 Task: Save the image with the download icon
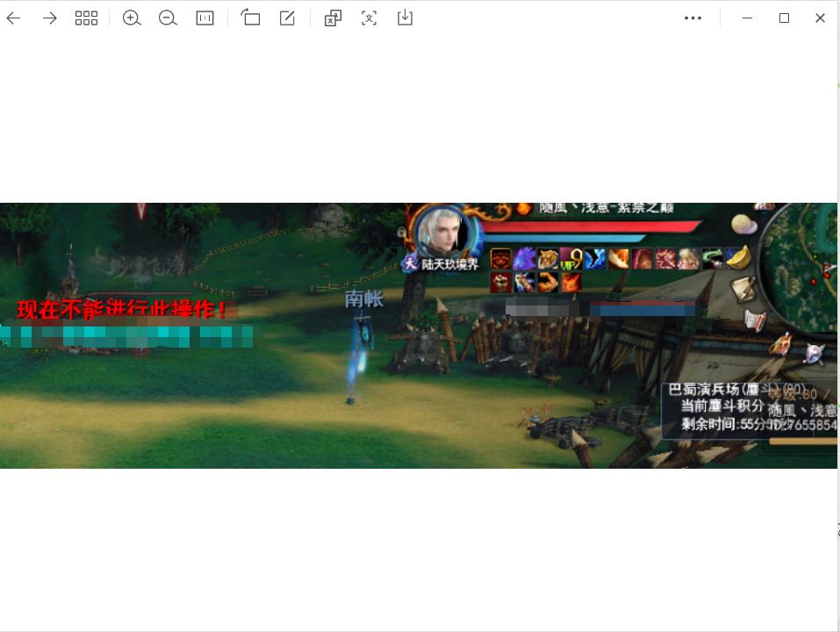coord(405,18)
